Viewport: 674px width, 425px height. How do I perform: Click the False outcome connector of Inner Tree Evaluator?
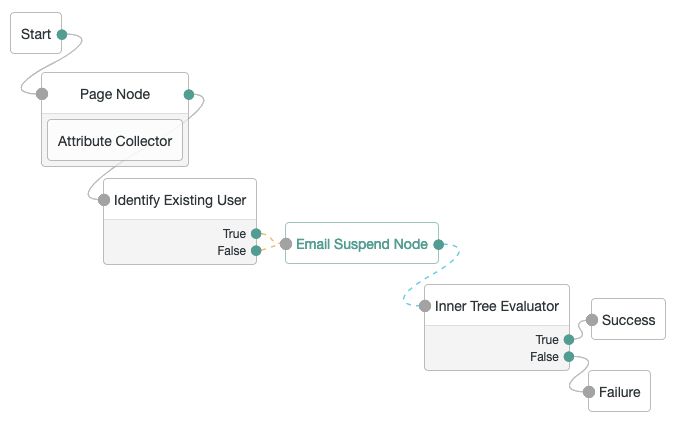(569, 356)
